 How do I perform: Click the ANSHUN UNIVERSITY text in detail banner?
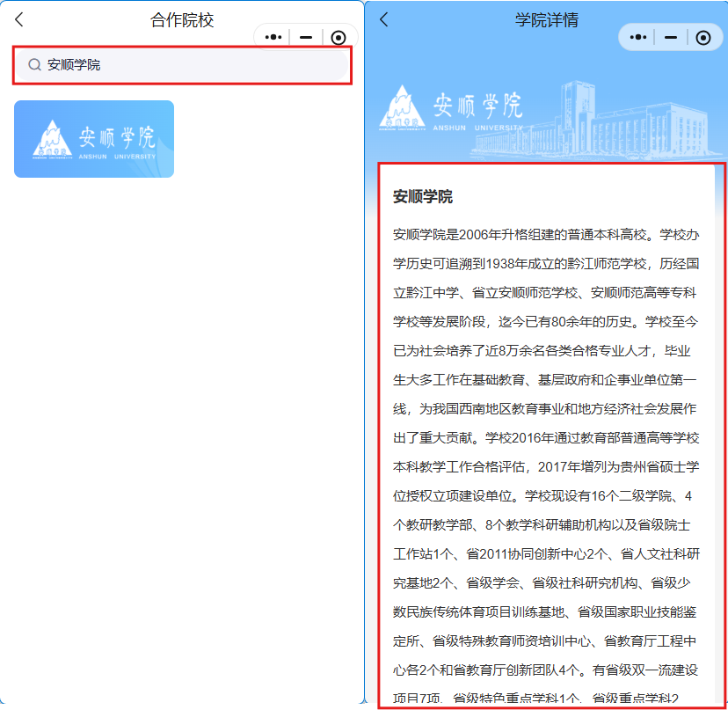[x=477, y=128]
